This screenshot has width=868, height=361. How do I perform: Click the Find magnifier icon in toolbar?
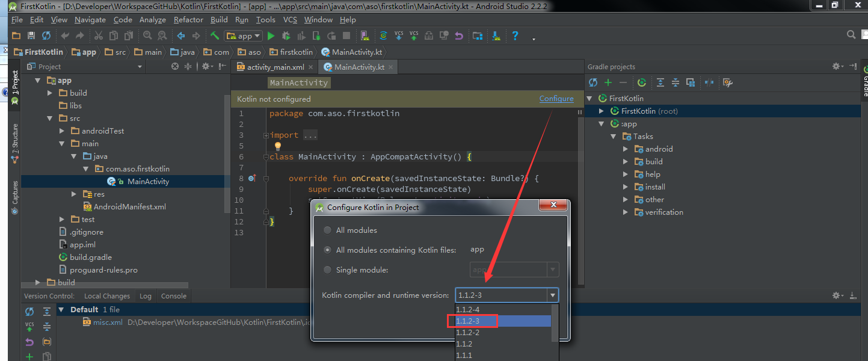(147, 36)
